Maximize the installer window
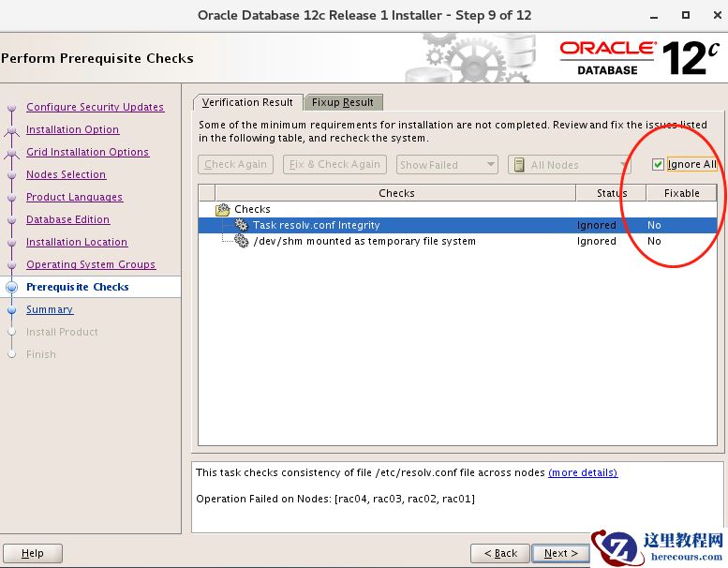The height and width of the screenshot is (568, 728). coord(685,15)
